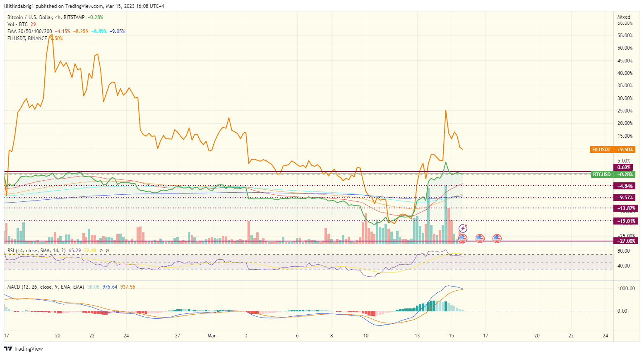Click the "Mar" label on the time axis
This screenshot has width=644, height=356.
tap(211, 336)
